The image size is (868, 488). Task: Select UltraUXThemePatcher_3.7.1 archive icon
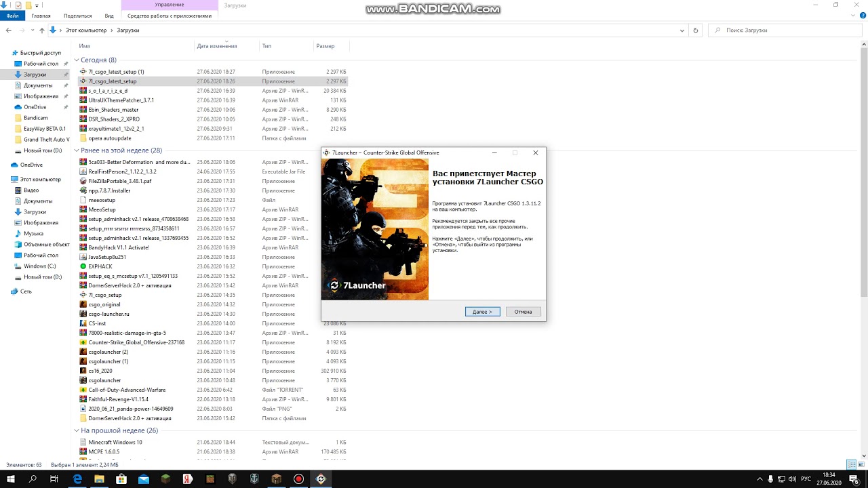tap(83, 100)
